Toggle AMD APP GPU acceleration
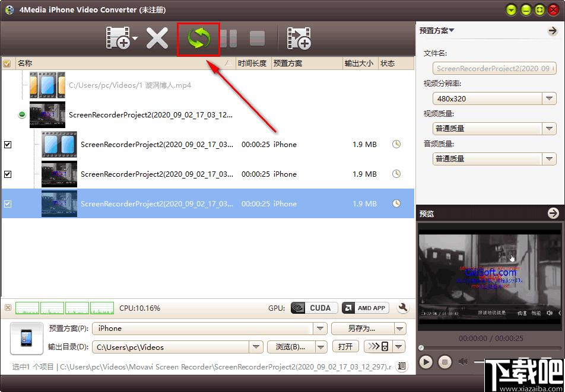The image size is (565, 392). click(x=366, y=308)
